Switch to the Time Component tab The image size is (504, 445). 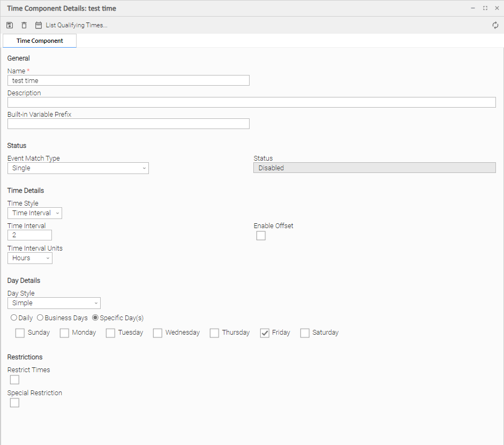coord(40,41)
